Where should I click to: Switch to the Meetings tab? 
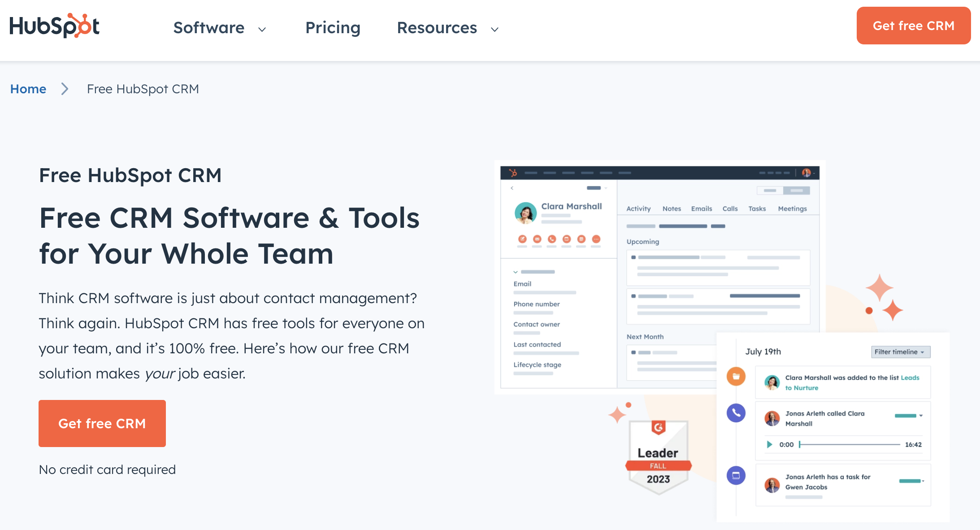point(792,209)
